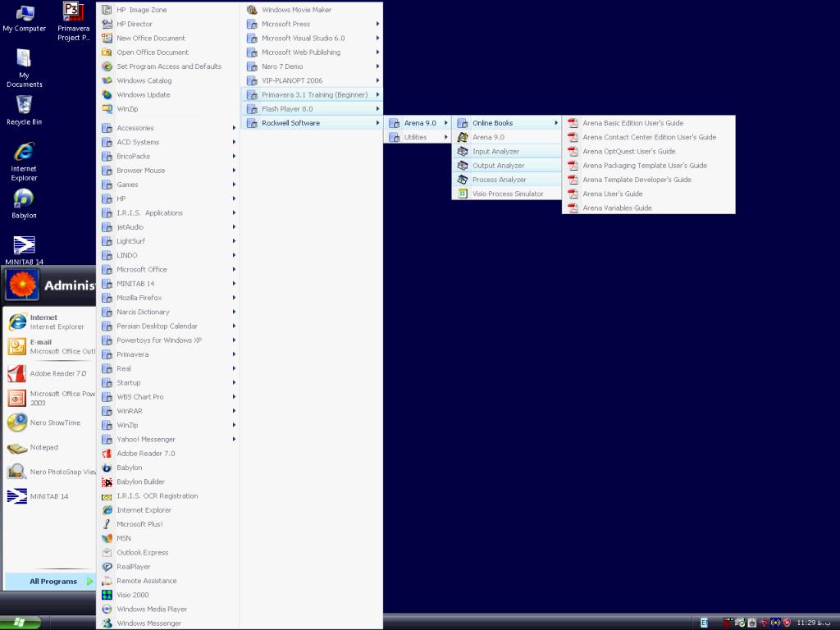This screenshot has width=840, height=630.
Task: Open Persian Desktop Calendar folder
Action: (x=169, y=326)
